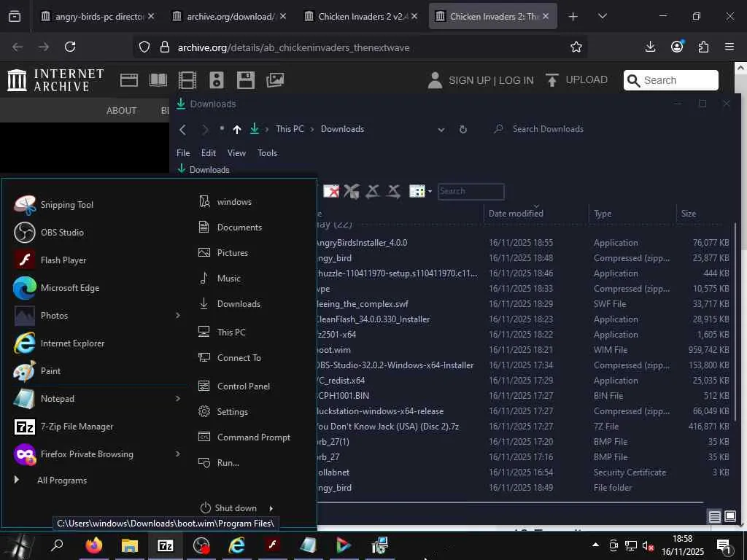This screenshot has height=560, width=747.
Task: Select CleanFlash_34.0.0.330_Installer file
Action: 522,319
